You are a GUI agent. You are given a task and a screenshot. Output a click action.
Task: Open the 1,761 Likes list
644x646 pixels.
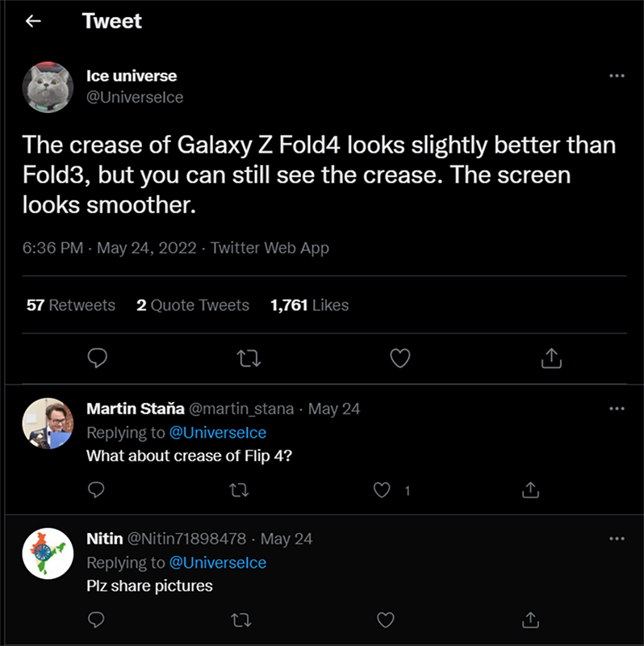[x=309, y=305]
